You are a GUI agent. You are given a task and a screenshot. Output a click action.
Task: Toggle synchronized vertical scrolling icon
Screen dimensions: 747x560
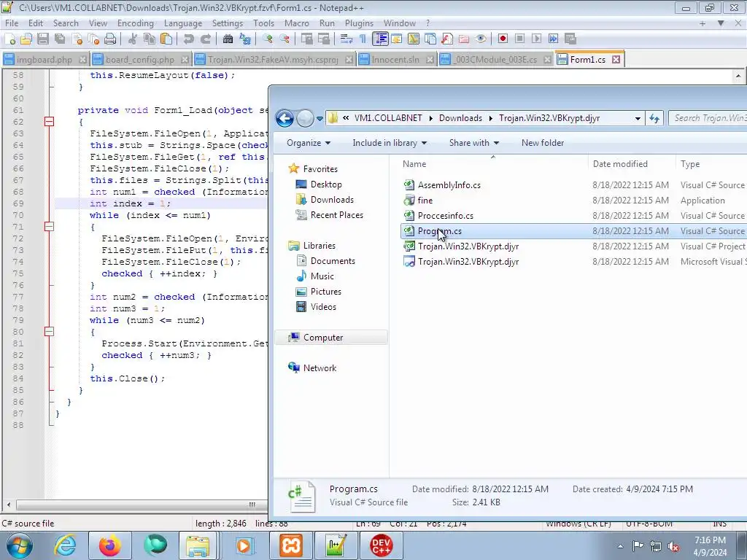pyautogui.click(x=307, y=39)
